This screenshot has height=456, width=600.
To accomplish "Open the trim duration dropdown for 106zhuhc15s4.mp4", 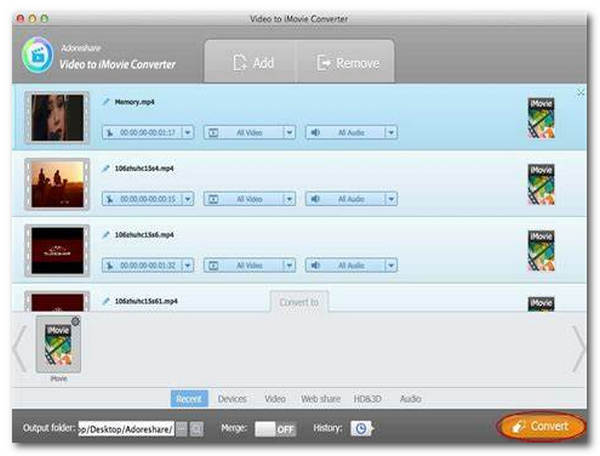I will 188,199.
